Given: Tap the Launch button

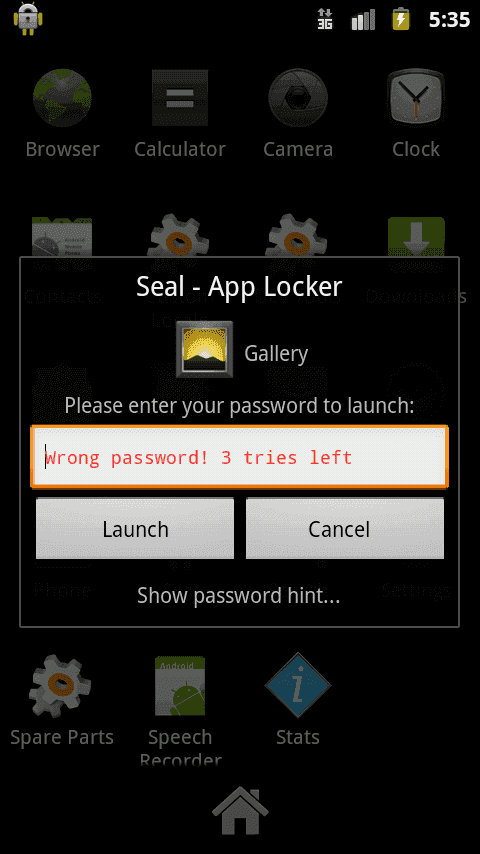Looking at the screenshot, I should [x=135, y=528].
